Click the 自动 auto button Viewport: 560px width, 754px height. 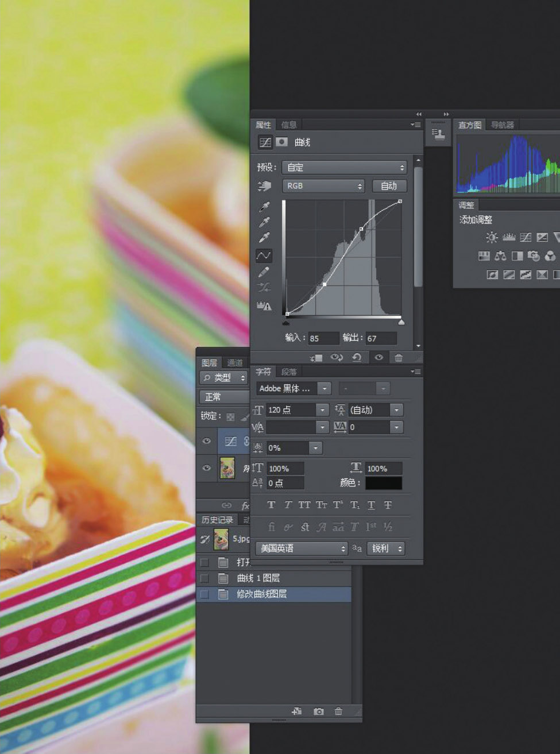(389, 186)
